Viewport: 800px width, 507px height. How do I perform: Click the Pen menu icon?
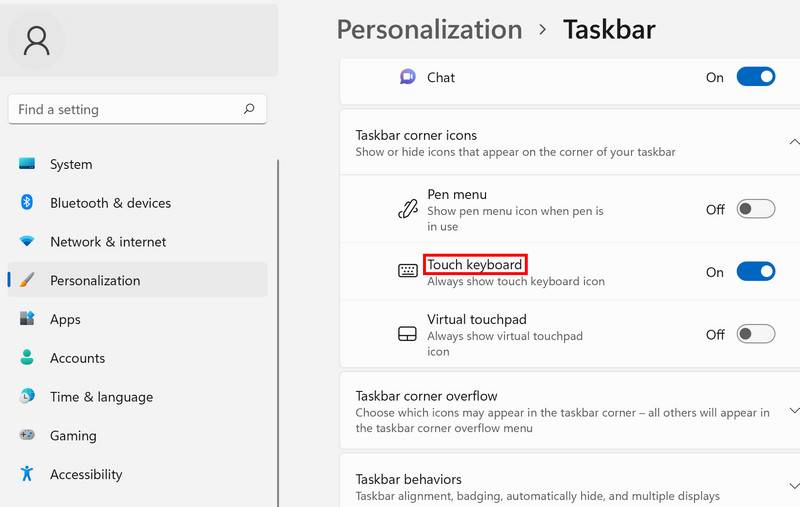[x=407, y=209]
